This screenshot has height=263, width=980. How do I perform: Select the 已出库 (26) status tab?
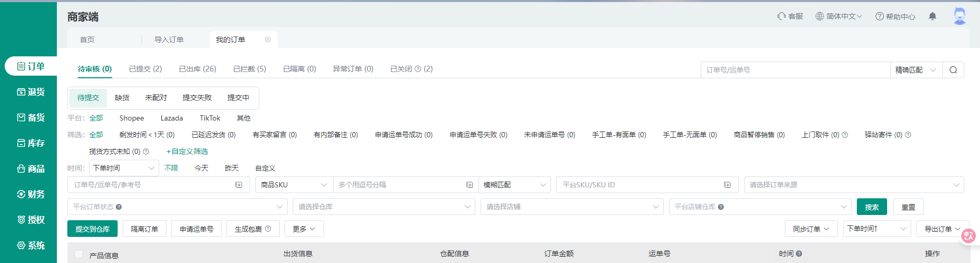coord(198,69)
